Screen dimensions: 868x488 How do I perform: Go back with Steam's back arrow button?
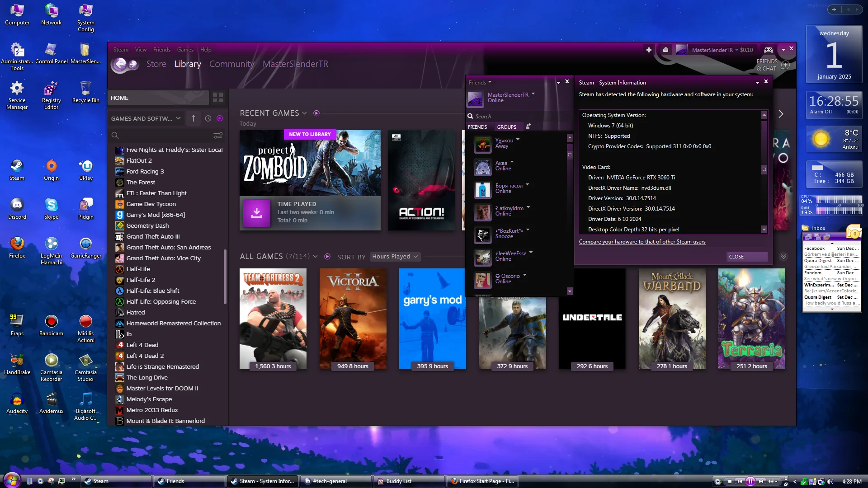[120, 64]
